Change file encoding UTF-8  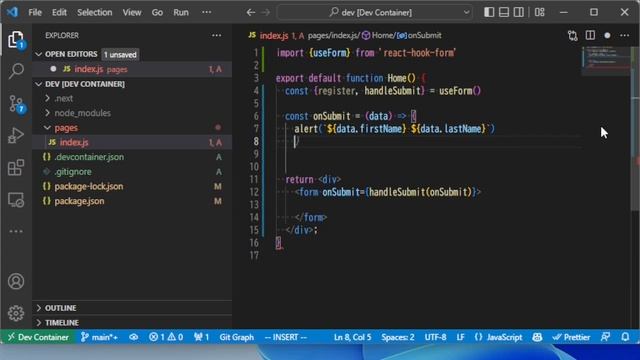[x=436, y=337]
